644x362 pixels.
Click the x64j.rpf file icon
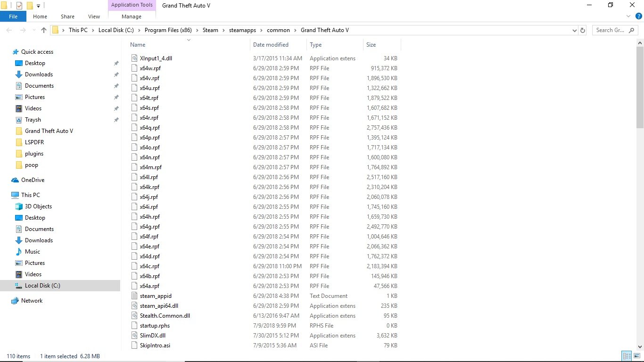(135, 197)
